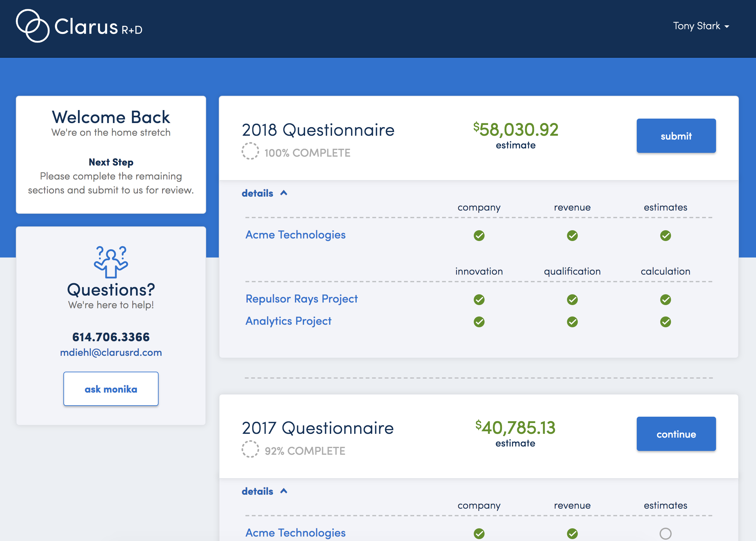The width and height of the screenshot is (756, 541).
Task: Click 2018 Acme Technologies revenue checkmark
Action: [572, 236]
